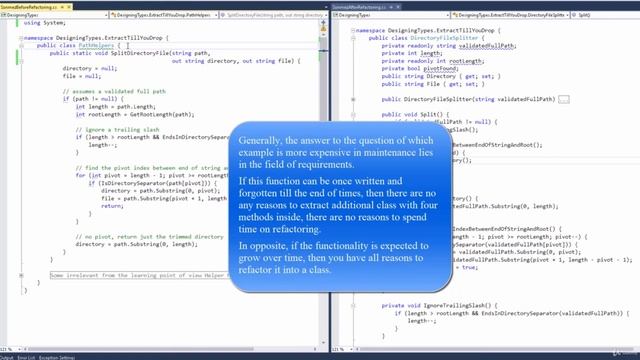Collapse the IgnoreTrailingSlash method block
The image size is (640, 360).
pyautogui.click(x=353, y=306)
